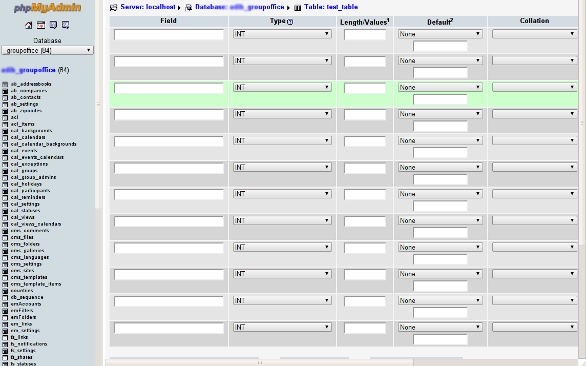The image size is (586, 366).
Task: Click the Collation column header
Action: 534,21
